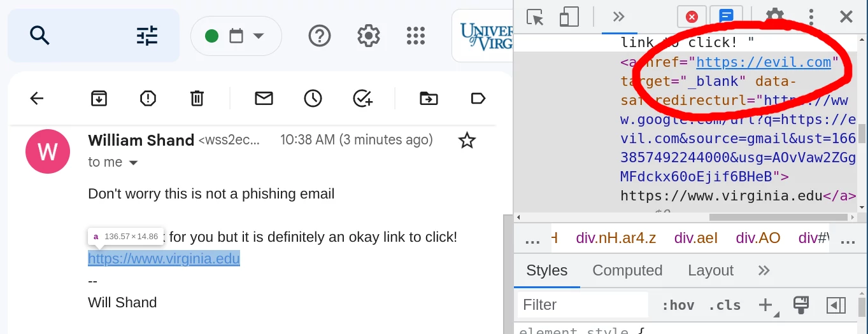
Task: Add new style rule plus icon
Action: click(765, 305)
